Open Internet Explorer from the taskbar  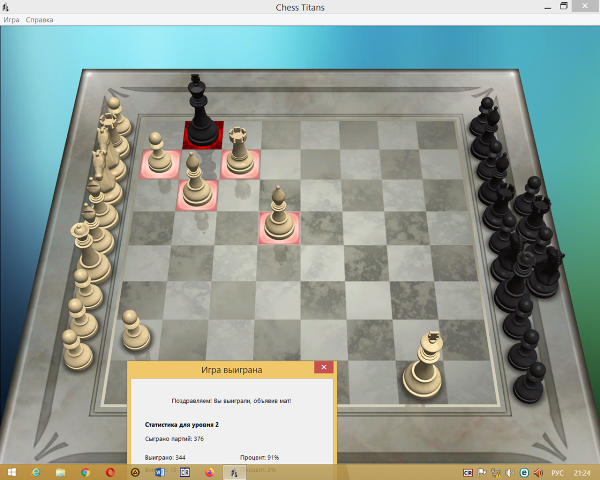pyautogui.click(x=36, y=472)
